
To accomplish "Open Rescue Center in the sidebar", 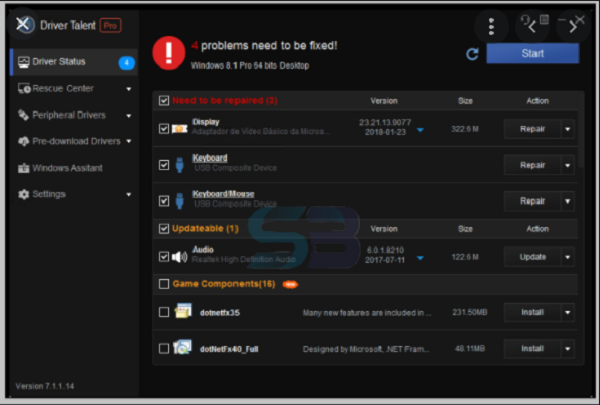I will (74, 89).
